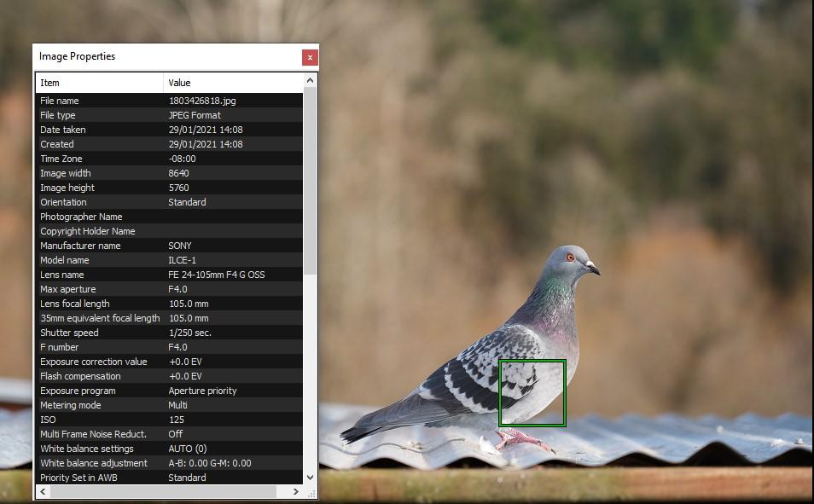Select the File name label
This screenshot has width=814, height=504.
(x=60, y=101)
